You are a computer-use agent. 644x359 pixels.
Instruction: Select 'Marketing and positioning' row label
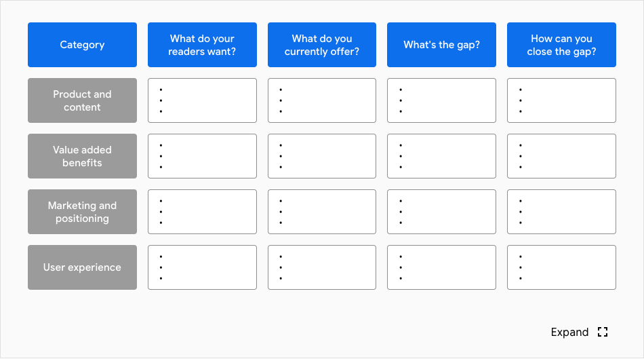[x=82, y=212]
